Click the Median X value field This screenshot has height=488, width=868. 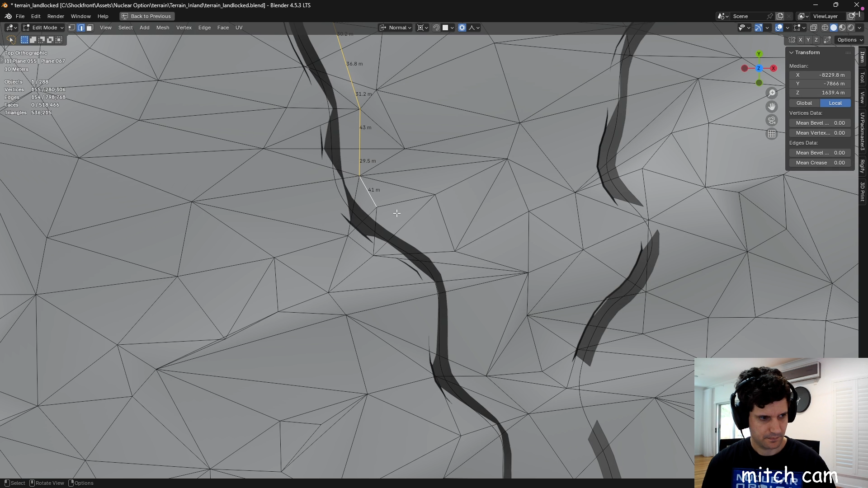[x=820, y=75]
